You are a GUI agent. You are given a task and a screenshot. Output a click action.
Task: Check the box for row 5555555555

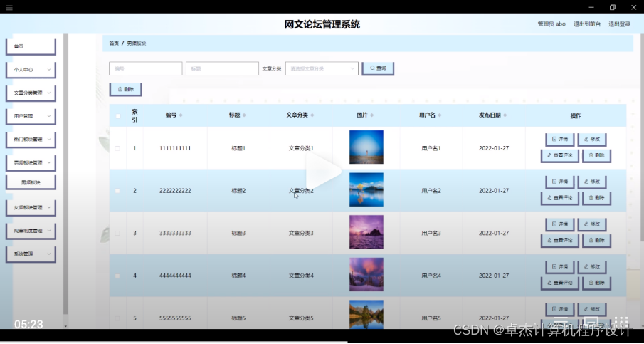click(x=117, y=318)
